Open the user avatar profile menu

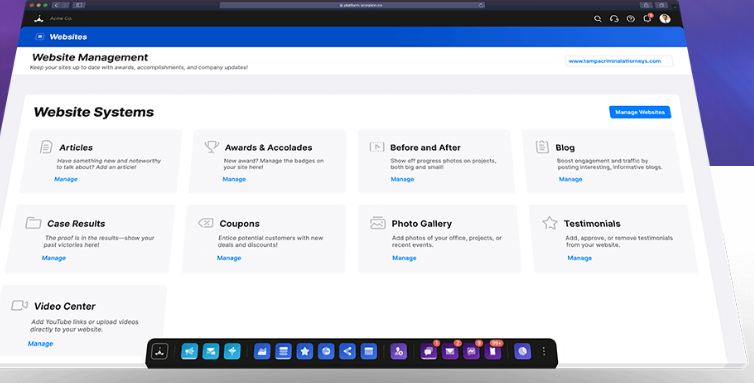(665, 18)
